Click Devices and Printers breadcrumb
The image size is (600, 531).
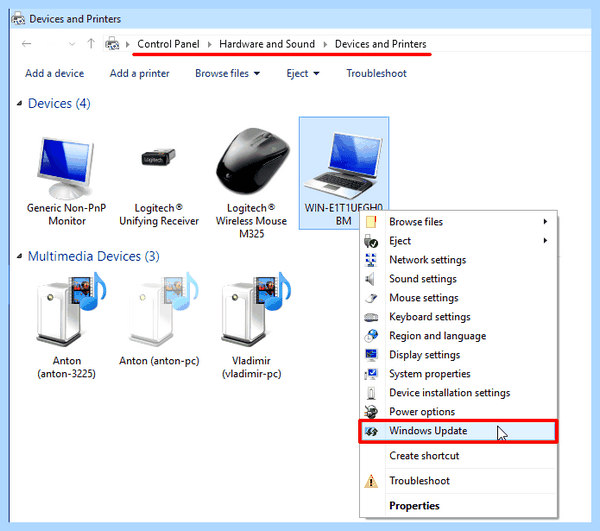coord(380,44)
